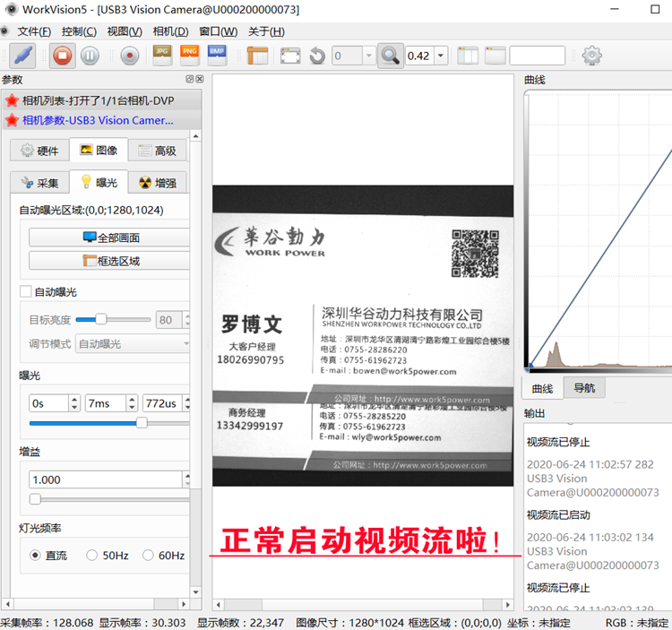Screen dimensions: 672x630
Task: Start recording with the record button
Action: (x=130, y=56)
